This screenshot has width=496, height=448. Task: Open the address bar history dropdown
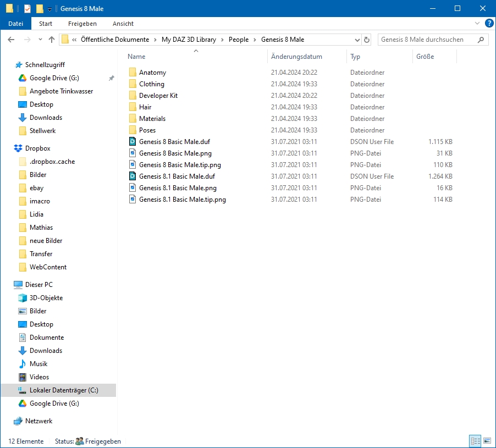tap(357, 40)
